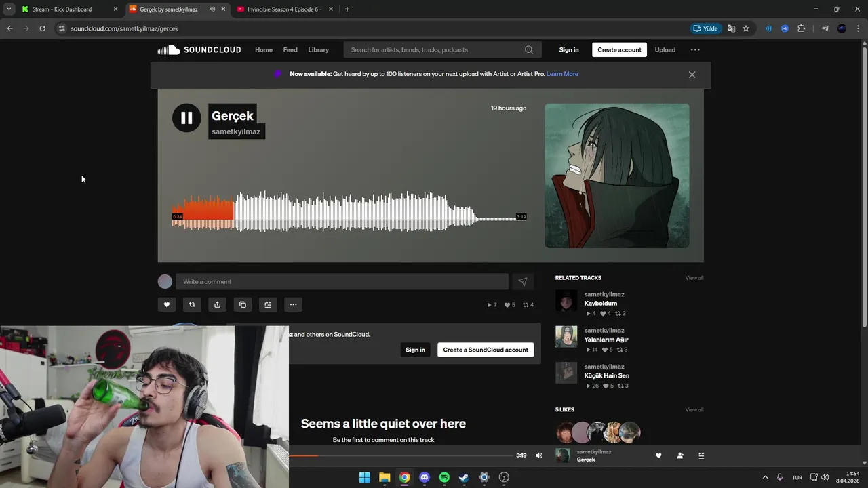Image resolution: width=868 pixels, height=488 pixels.
Task: Repost the track using the repost icon
Action: coord(192,304)
